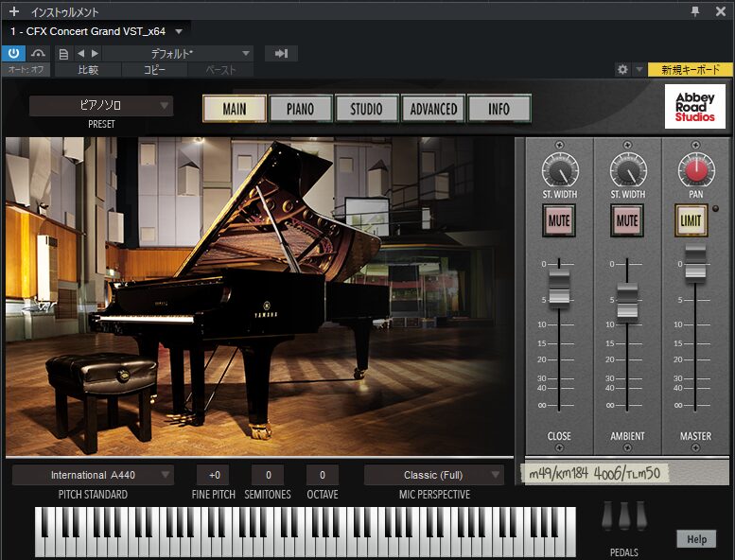Add instrument with the plus icon
The height and width of the screenshot is (560, 735).
[x=14, y=11]
